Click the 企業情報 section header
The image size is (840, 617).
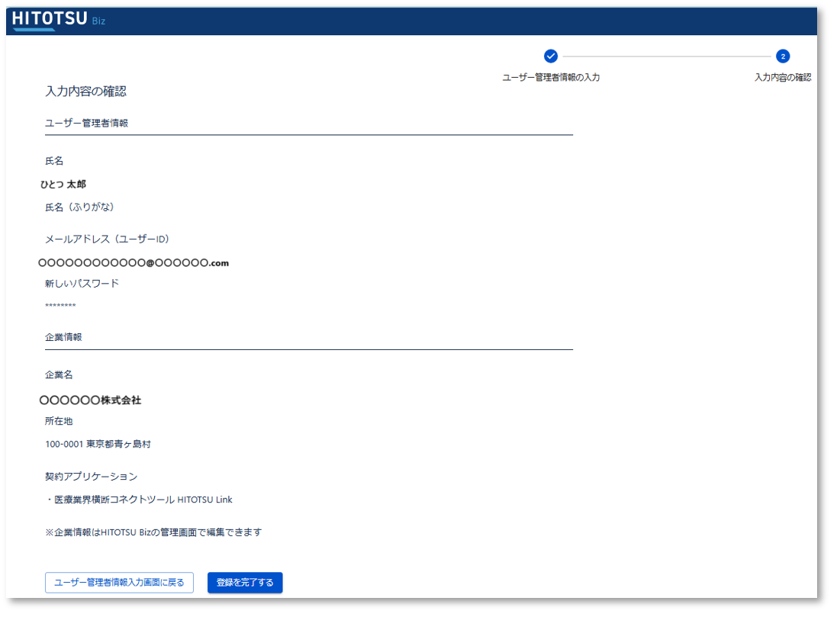tap(63, 336)
